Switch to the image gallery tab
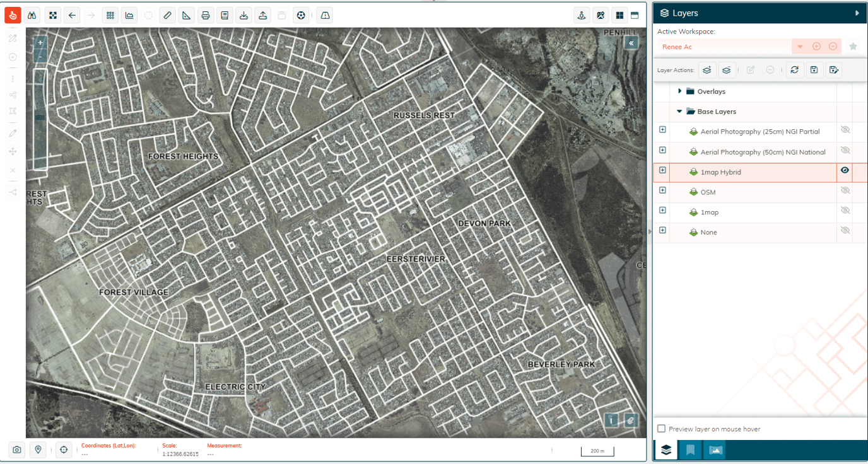868x464 pixels. 715,449
